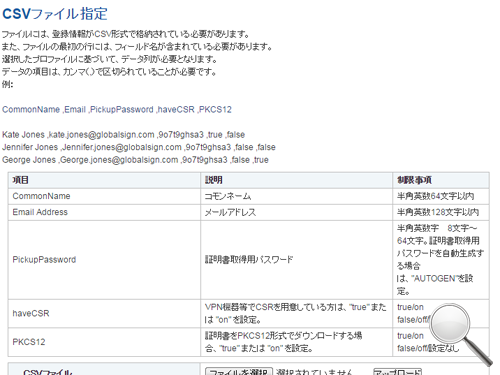
Task: Click the Email Address table cell
Action: pyautogui.click(x=104, y=212)
